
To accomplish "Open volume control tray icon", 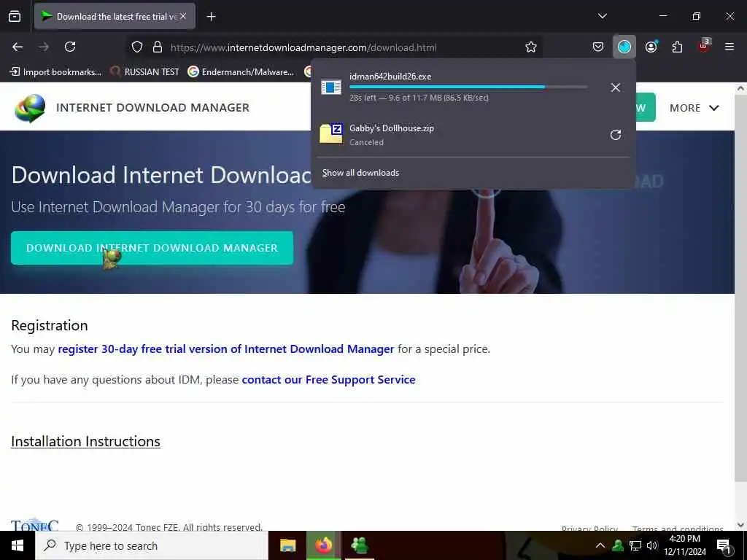I will click(x=651, y=545).
